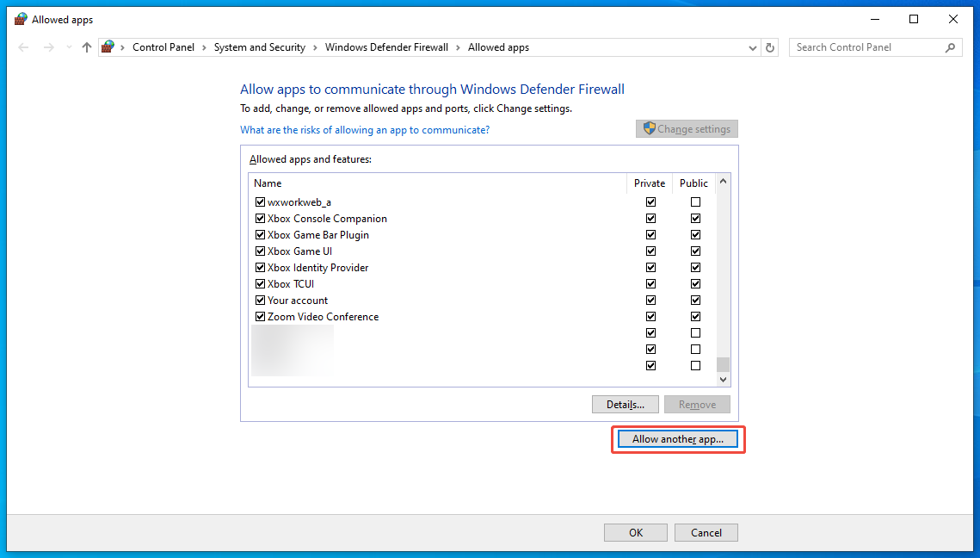Expand the address bar history dropdown
This screenshot has height=558, width=980.
click(753, 47)
